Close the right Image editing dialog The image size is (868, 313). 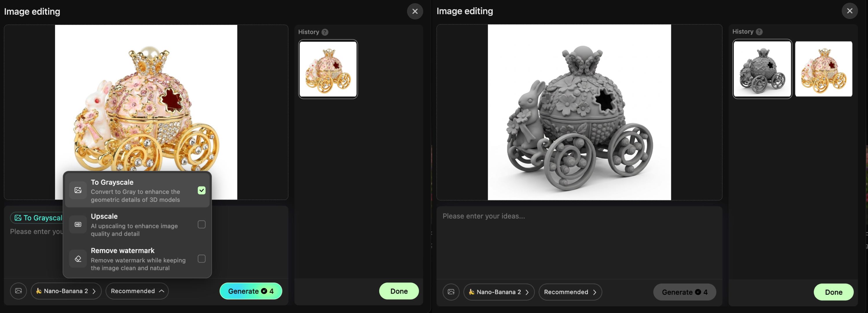point(849,11)
